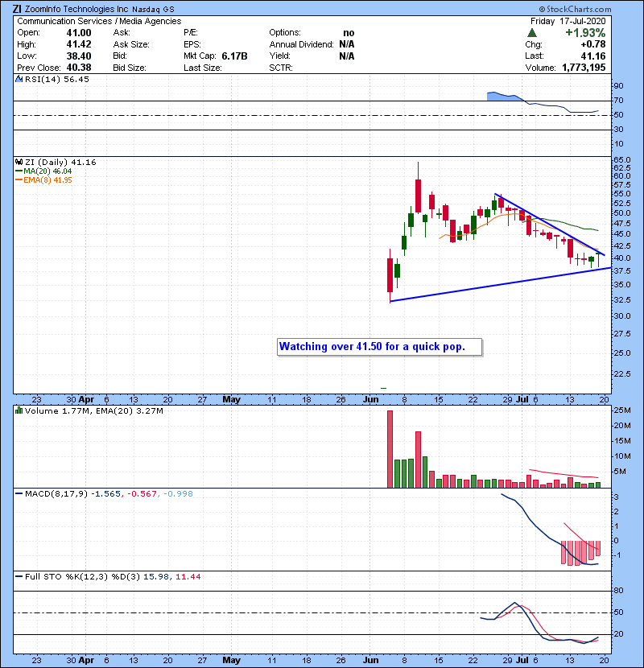Click the +1.93% percent change

point(585,33)
